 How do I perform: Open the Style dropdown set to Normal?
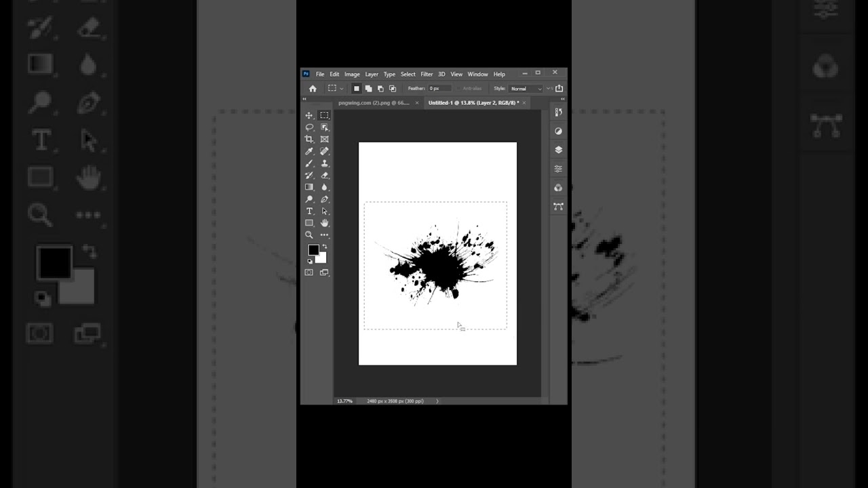click(x=526, y=89)
